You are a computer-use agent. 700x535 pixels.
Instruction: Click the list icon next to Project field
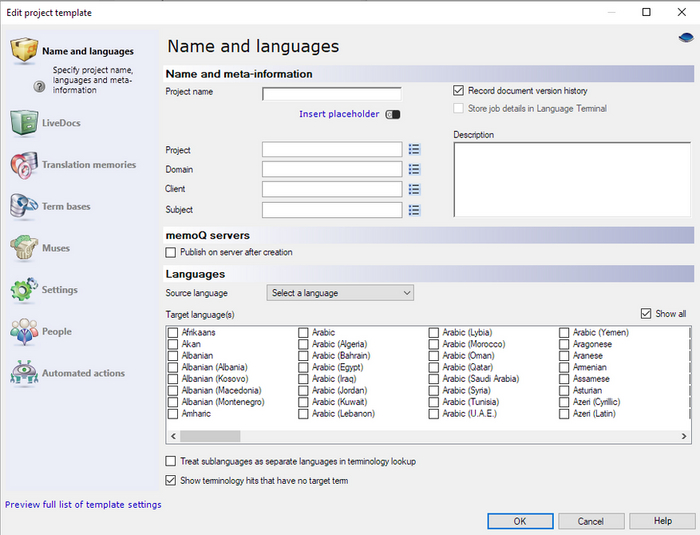(x=414, y=149)
